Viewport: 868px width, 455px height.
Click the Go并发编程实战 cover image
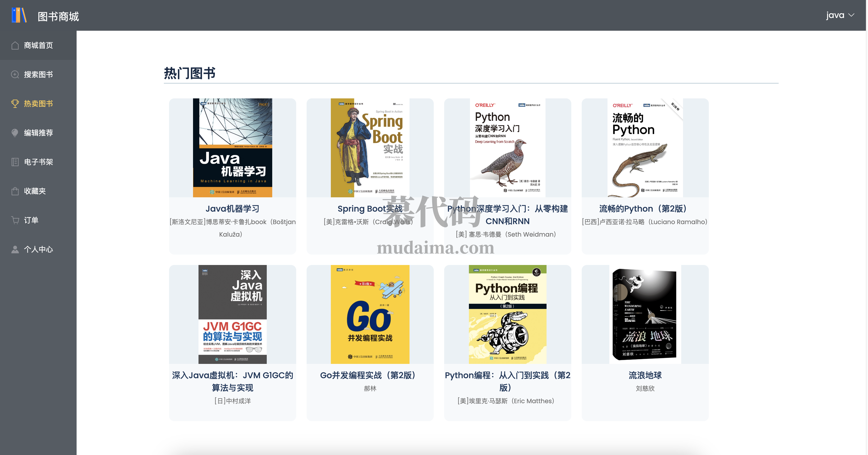370,314
